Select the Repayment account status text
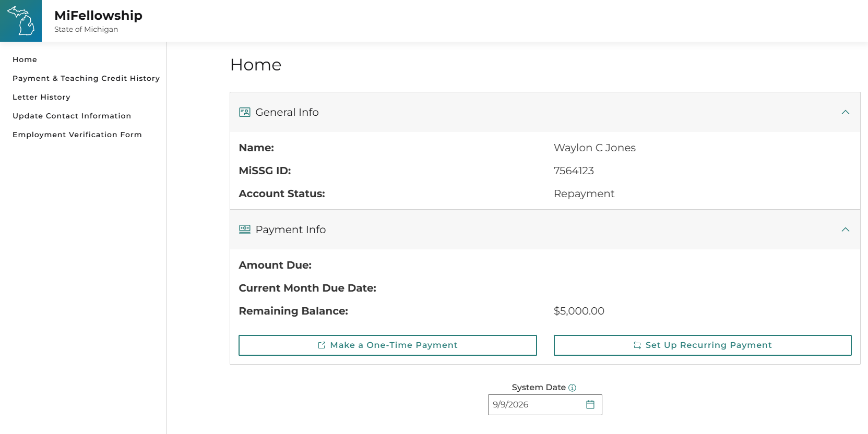This screenshot has width=868, height=434. [584, 194]
